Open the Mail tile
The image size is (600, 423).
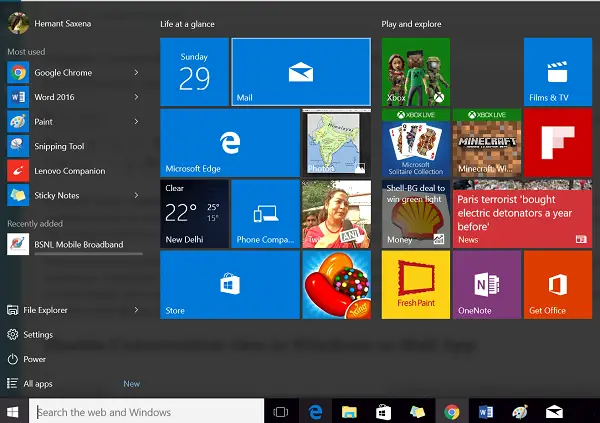300,72
